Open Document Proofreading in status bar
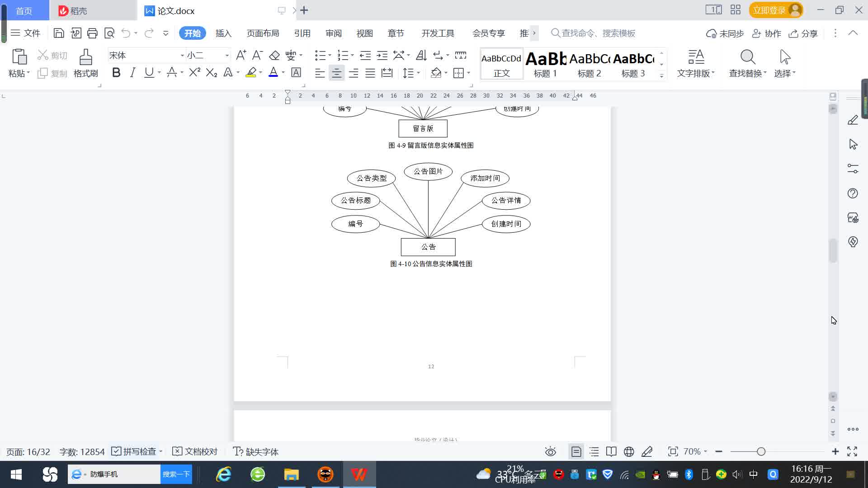The image size is (868, 488). 195,451
